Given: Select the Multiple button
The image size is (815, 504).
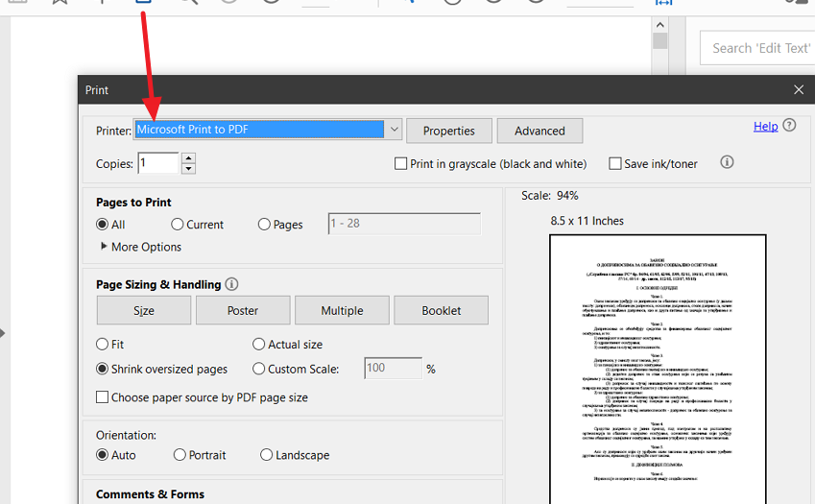Looking at the screenshot, I should point(342,311).
